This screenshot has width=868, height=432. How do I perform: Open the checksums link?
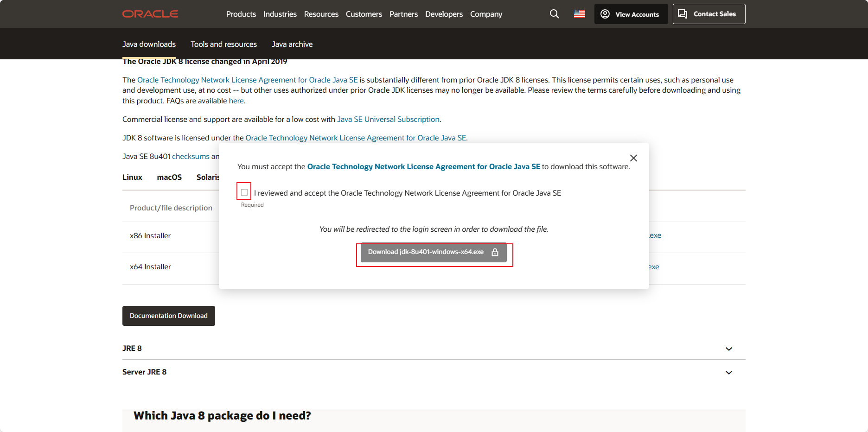point(191,156)
